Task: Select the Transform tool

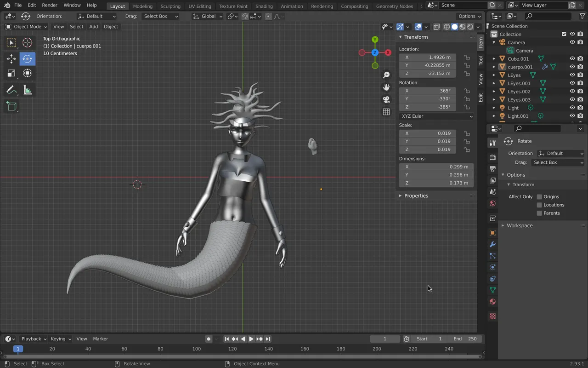Action: coord(28,73)
